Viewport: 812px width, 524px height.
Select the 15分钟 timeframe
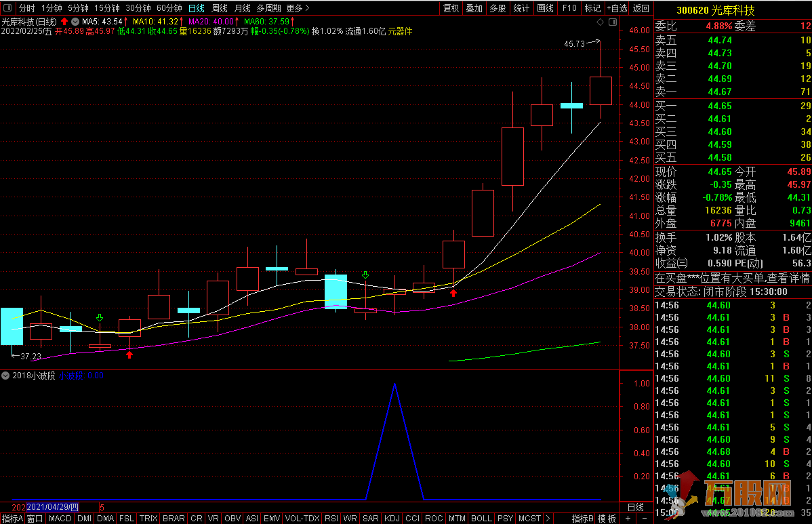pyautogui.click(x=106, y=7)
